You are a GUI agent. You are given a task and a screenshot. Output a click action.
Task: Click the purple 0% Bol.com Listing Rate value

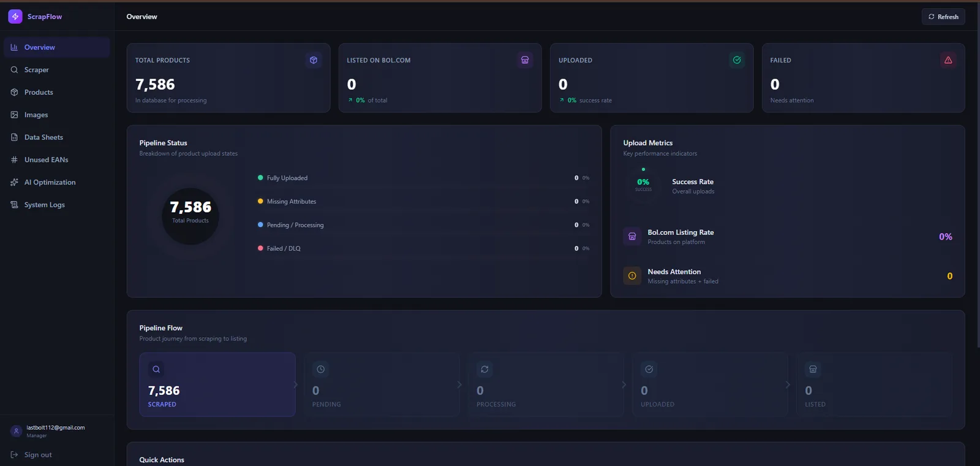(946, 237)
